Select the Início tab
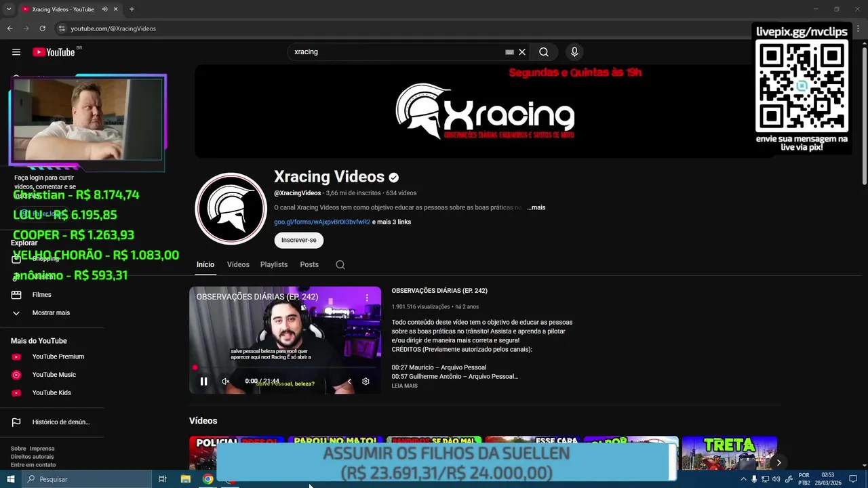 (x=205, y=264)
